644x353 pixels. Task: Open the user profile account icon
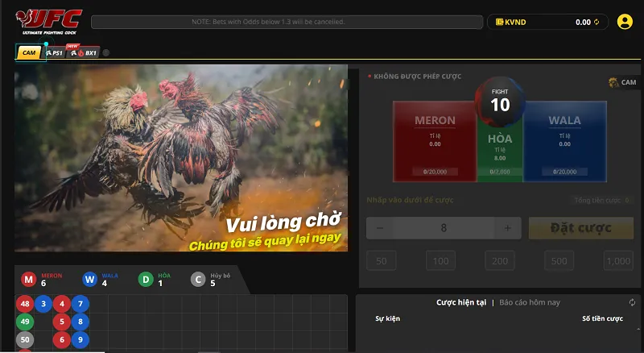[625, 22]
